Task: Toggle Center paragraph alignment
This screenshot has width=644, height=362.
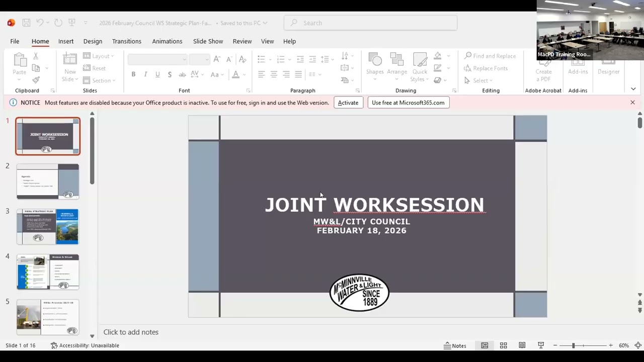Action: point(274,74)
